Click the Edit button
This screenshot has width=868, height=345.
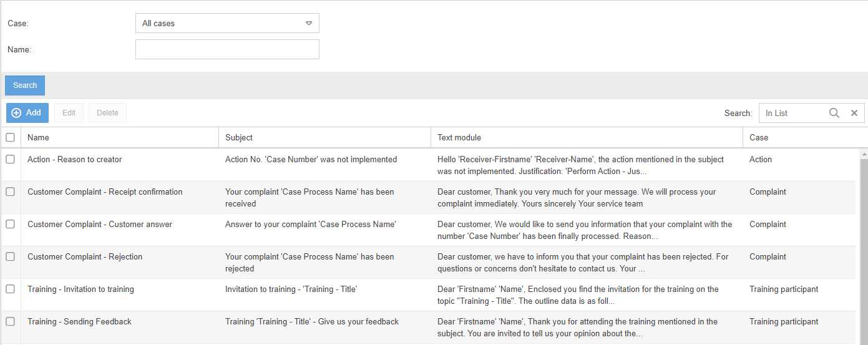point(69,113)
